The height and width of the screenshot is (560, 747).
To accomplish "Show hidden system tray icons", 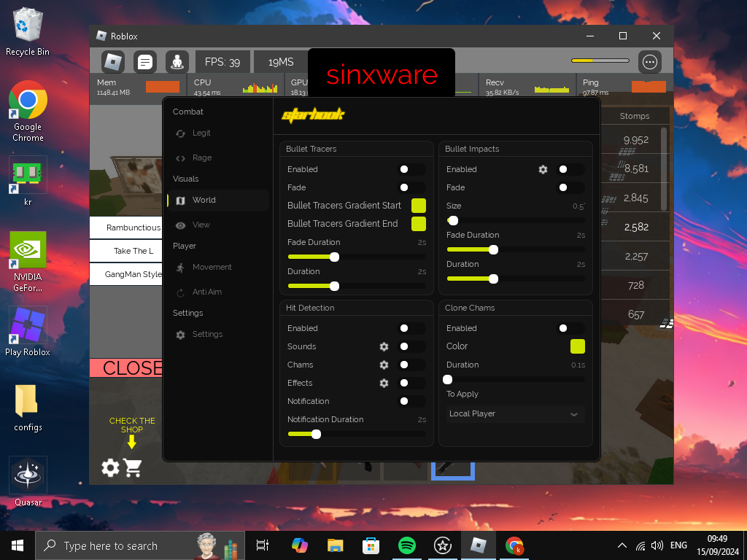I will coord(622,545).
